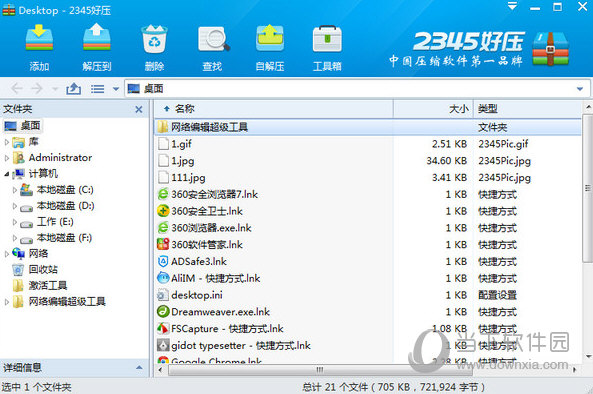593x394 pixels.
Task: Select 本地磁盘 (D:) drive
Action: 65,206
